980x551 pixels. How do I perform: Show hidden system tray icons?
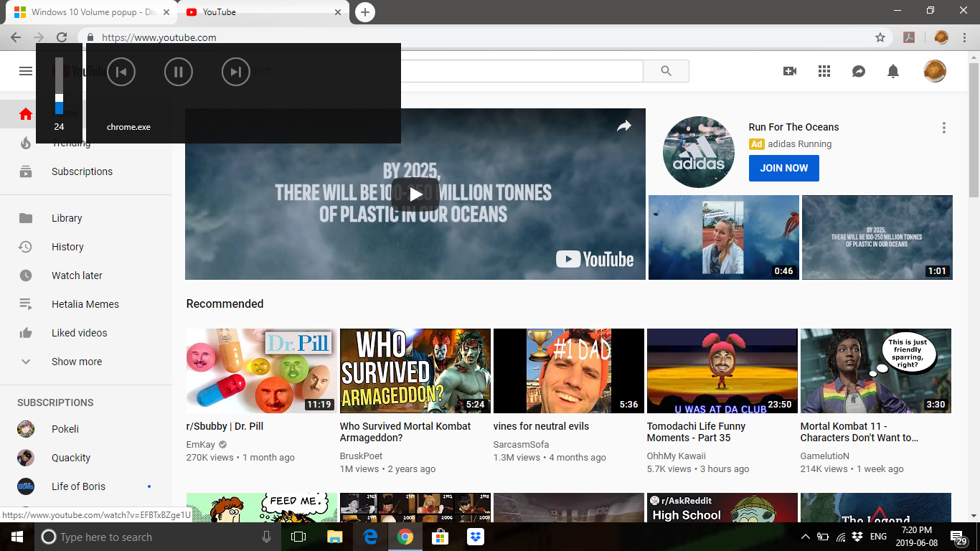coord(805,537)
